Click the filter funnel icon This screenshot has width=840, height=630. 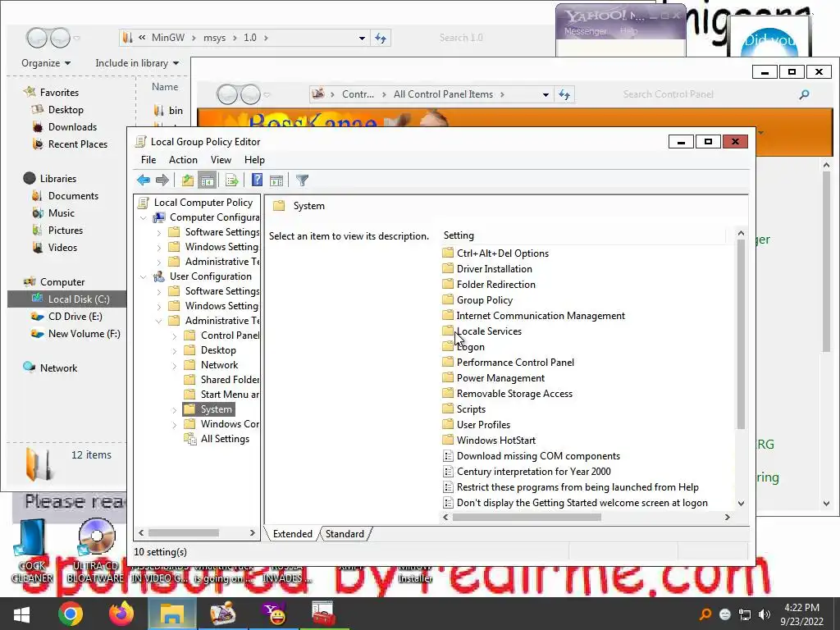tap(302, 180)
